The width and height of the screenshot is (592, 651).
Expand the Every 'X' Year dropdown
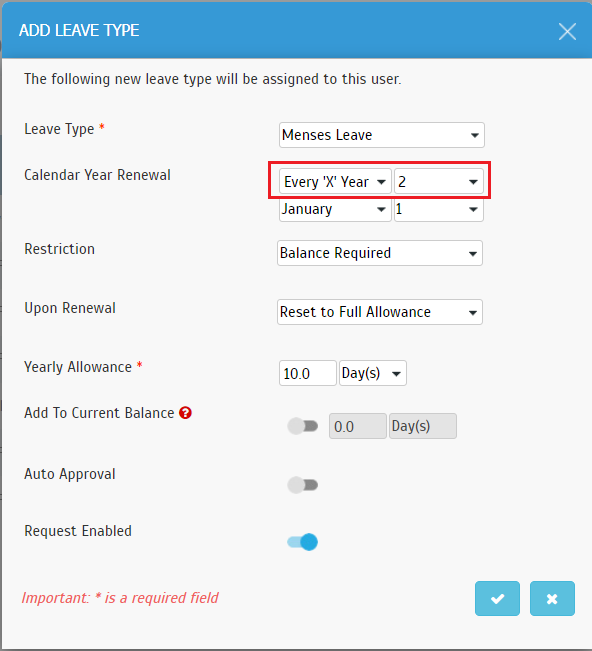coord(335,181)
